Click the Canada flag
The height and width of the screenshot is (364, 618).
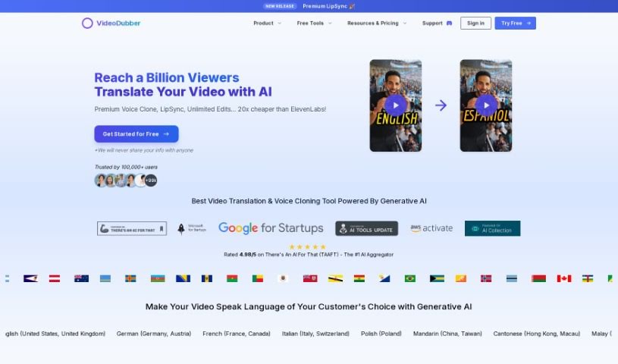(x=564, y=278)
